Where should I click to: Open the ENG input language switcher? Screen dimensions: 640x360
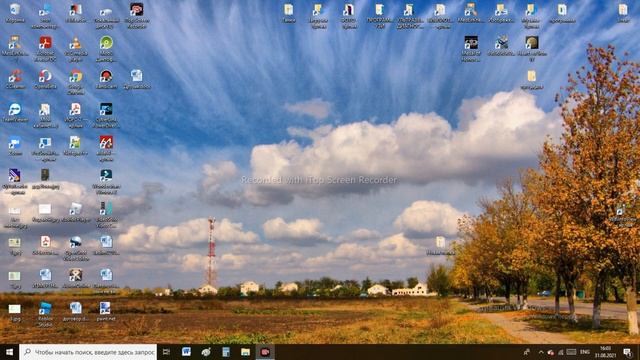pyautogui.click(x=585, y=352)
